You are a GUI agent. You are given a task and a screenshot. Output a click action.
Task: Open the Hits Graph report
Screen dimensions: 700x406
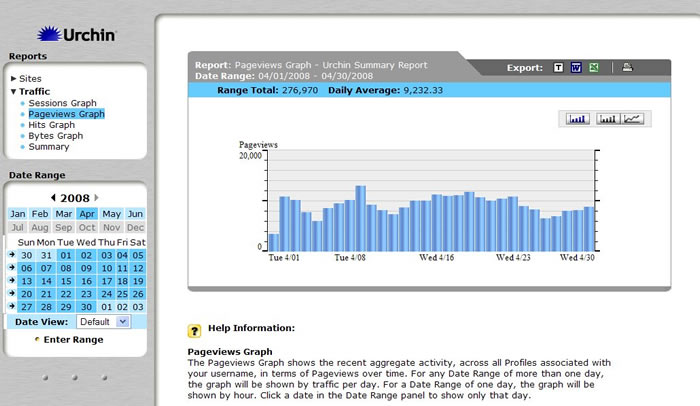51,125
